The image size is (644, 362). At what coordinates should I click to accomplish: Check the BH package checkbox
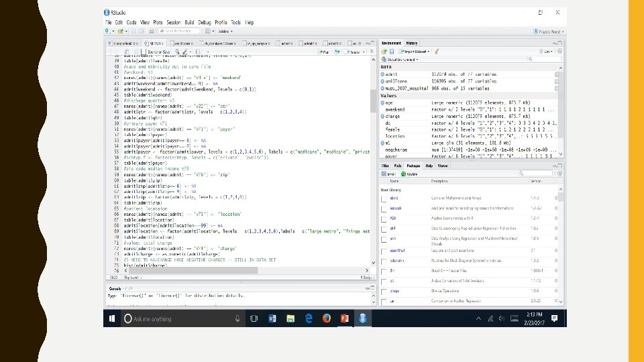pos(384,271)
